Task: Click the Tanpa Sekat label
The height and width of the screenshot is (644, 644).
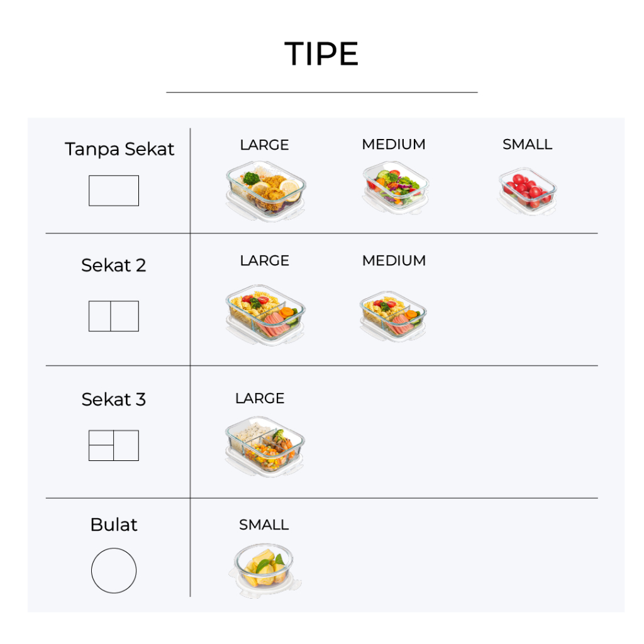Action: click(119, 149)
